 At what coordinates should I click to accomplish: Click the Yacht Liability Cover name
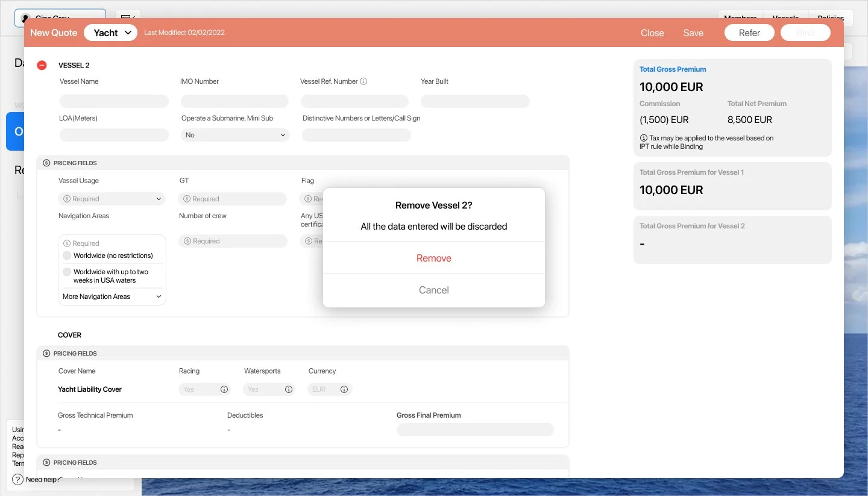point(90,389)
